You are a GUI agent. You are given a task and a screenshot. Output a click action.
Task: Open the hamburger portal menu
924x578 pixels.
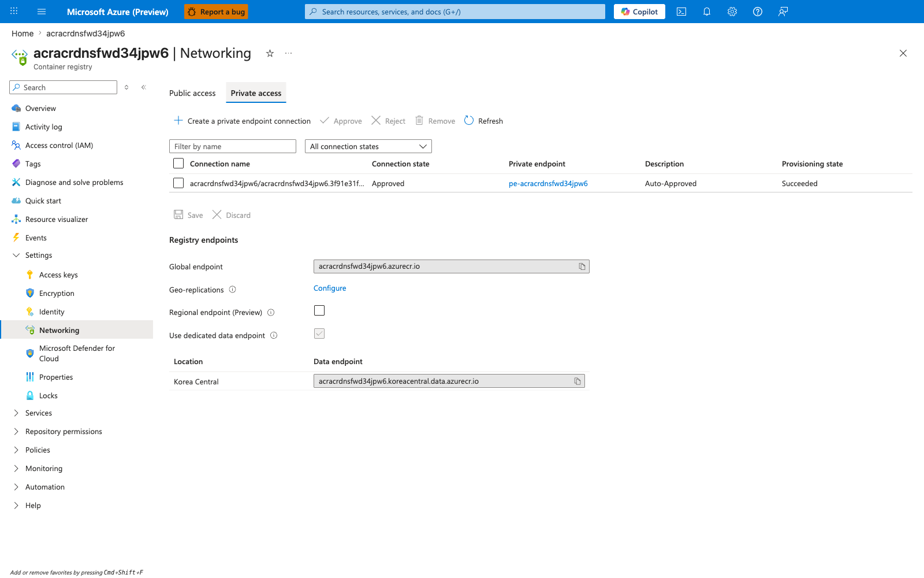tap(42, 12)
